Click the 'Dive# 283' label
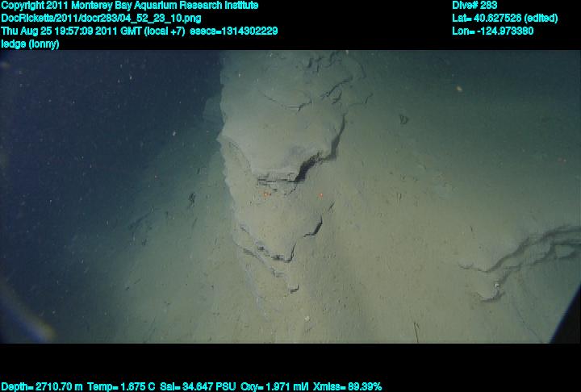The width and height of the screenshot is (581, 392). [474, 6]
